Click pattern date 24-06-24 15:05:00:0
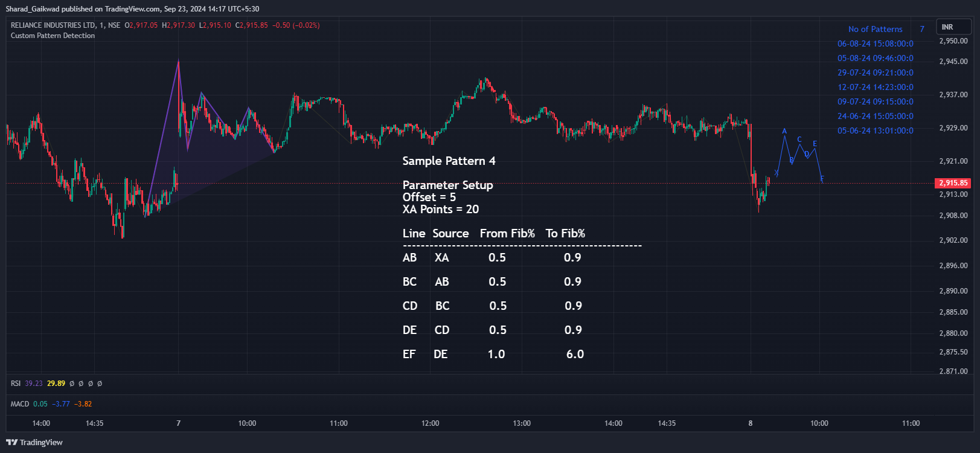Image resolution: width=980 pixels, height=453 pixels. click(875, 116)
